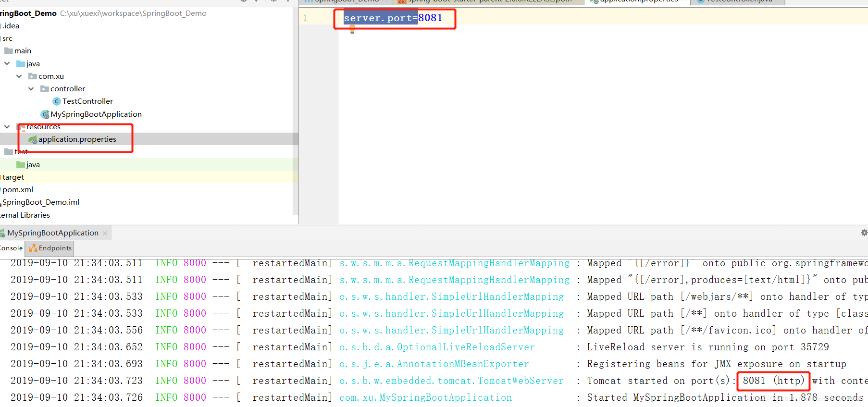This screenshot has width=868, height=407.
Task: Click the test java folder icon
Action: 21,164
